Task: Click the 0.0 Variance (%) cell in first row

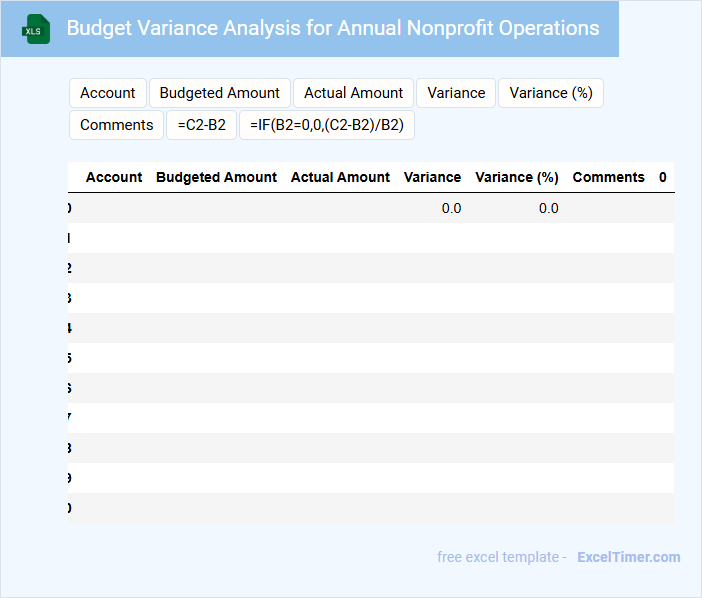Action: (x=548, y=208)
